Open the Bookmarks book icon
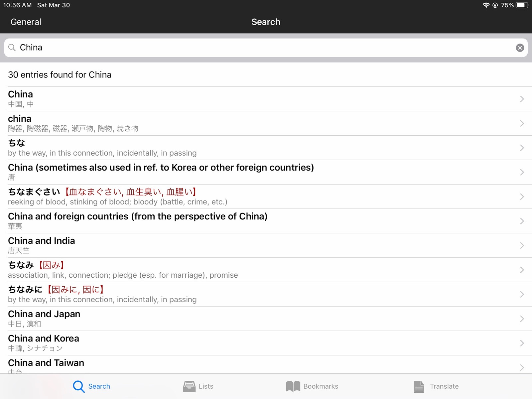The height and width of the screenshot is (399, 532). pos(293,386)
